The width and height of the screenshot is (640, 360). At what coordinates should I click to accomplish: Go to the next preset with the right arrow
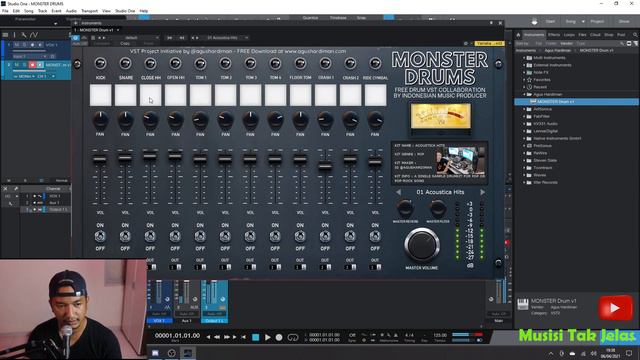[x=482, y=192]
